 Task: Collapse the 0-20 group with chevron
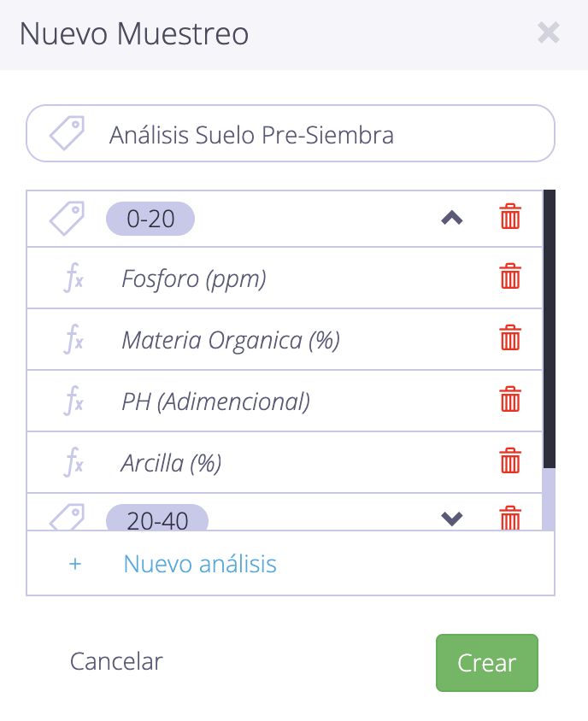click(x=452, y=218)
